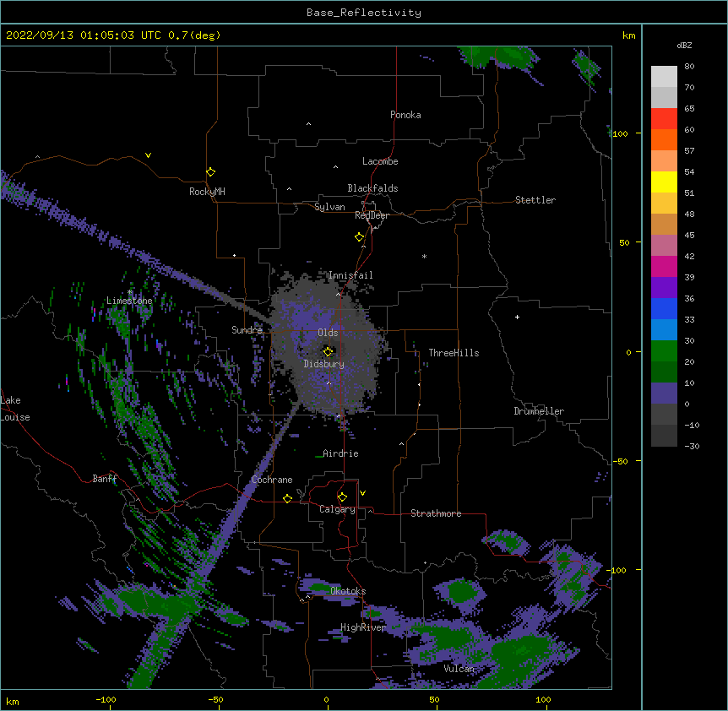Click the Strathmore label
Image resolution: width=728 pixels, height=711 pixels.
pos(436,513)
